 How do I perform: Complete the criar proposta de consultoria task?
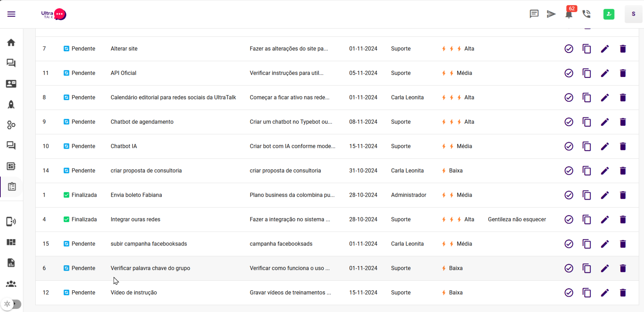point(569,171)
